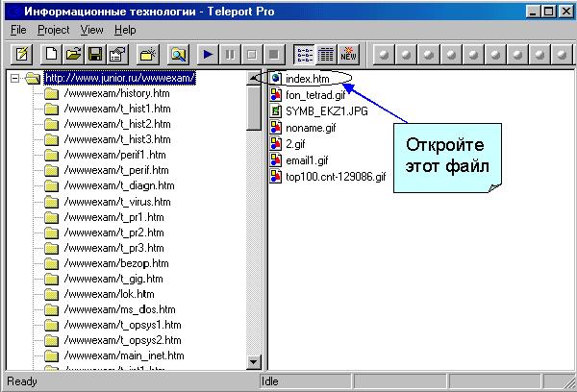The height and width of the screenshot is (392, 577).
Task: Save project with the floppy disk icon
Action: pyautogui.click(x=95, y=54)
